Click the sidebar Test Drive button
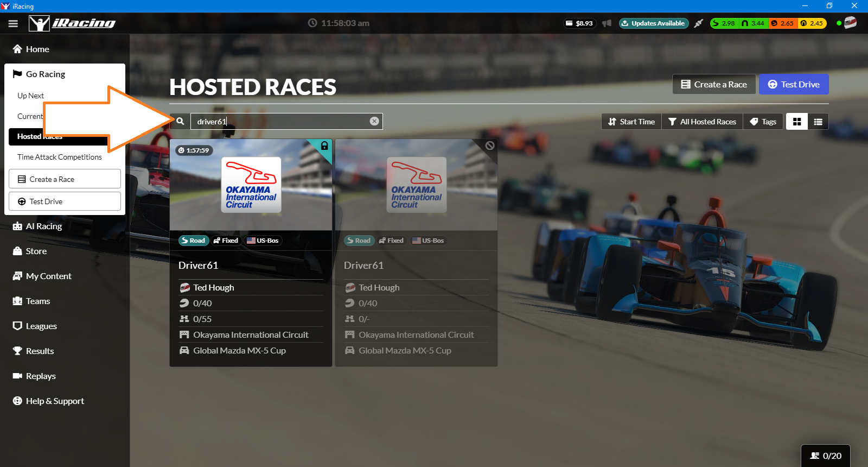The image size is (868, 467). (x=65, y=201)
